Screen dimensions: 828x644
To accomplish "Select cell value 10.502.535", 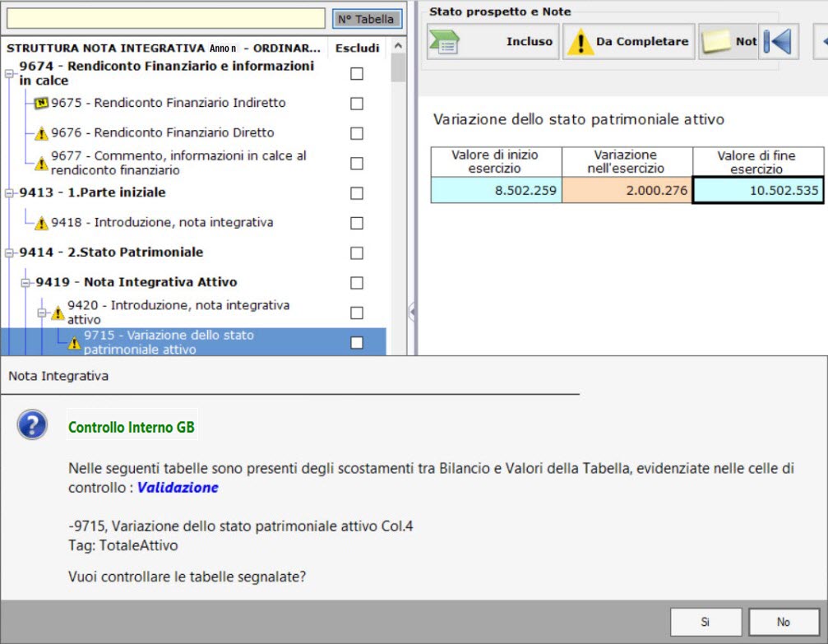I will (758, 190).
